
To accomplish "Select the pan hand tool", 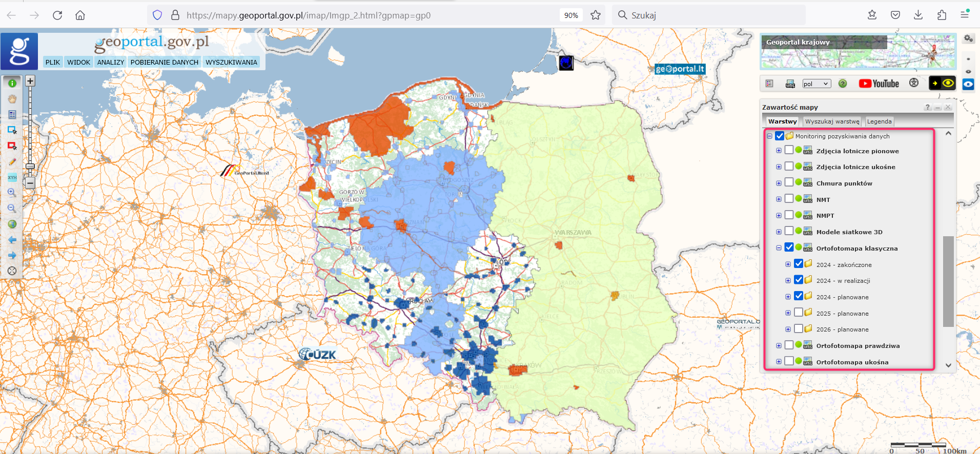I will tap(12, 99).
